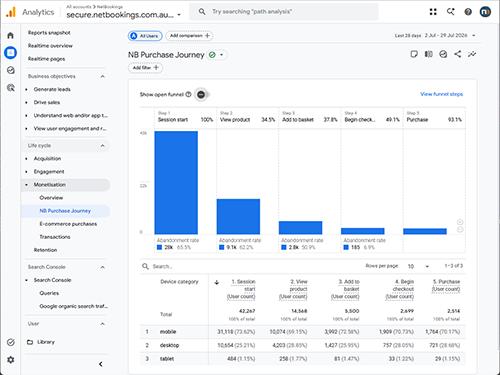Click the View product funnel bar
This screenshot has height=375, width=500.
(x=238, y=217)
